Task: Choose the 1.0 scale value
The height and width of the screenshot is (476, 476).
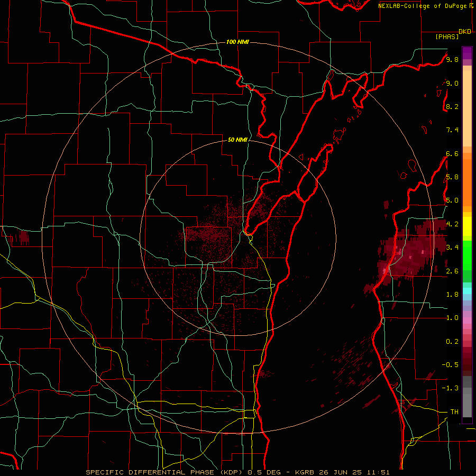Action: [452, 318]
